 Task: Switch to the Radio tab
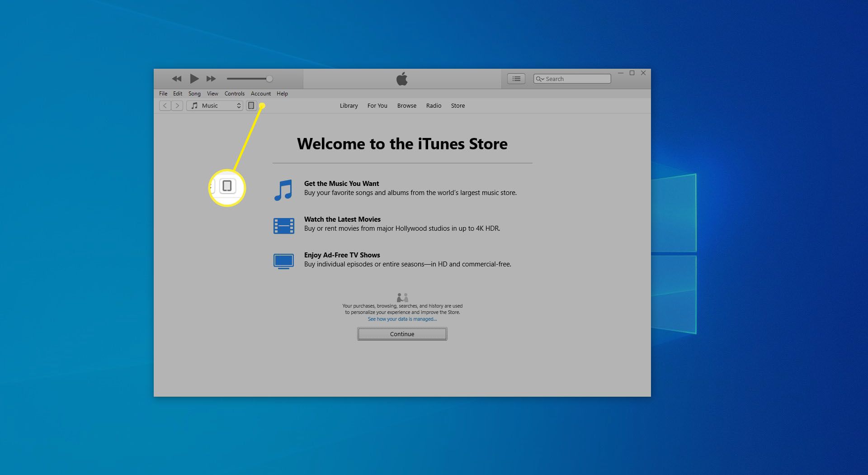tap(434, 105)
